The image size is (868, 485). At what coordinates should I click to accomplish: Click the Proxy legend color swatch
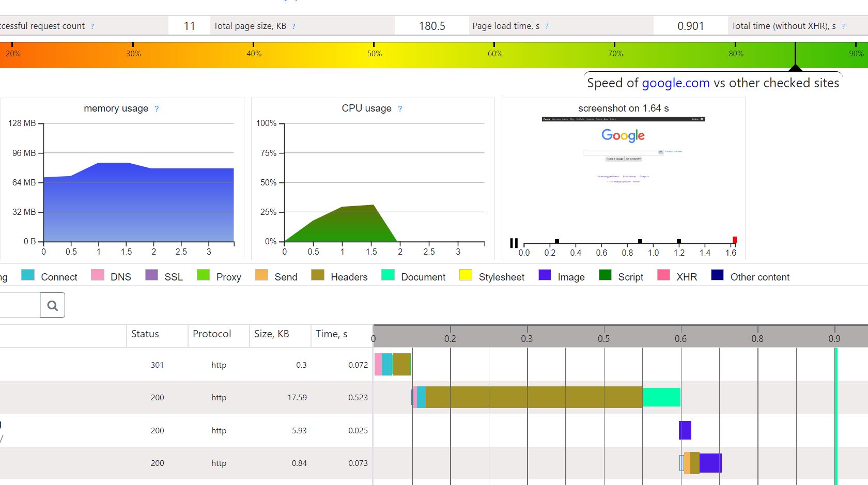tap(204, 275)
